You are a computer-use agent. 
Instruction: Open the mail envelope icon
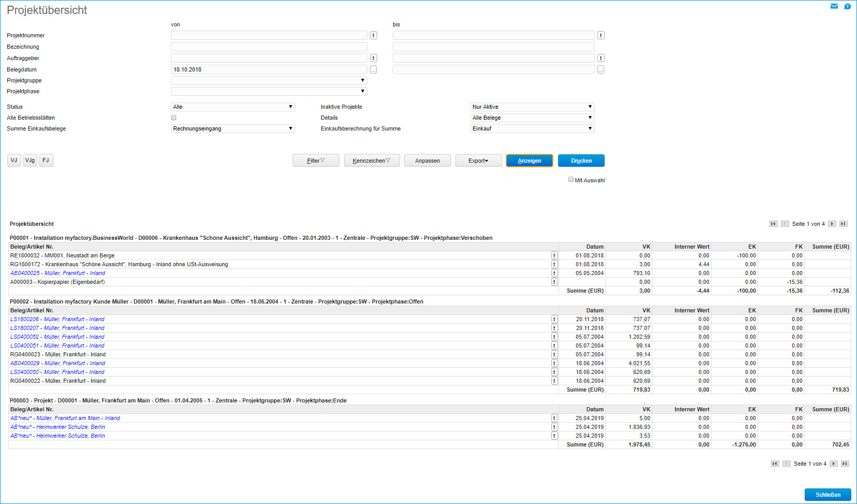click(x=834, y=6)
